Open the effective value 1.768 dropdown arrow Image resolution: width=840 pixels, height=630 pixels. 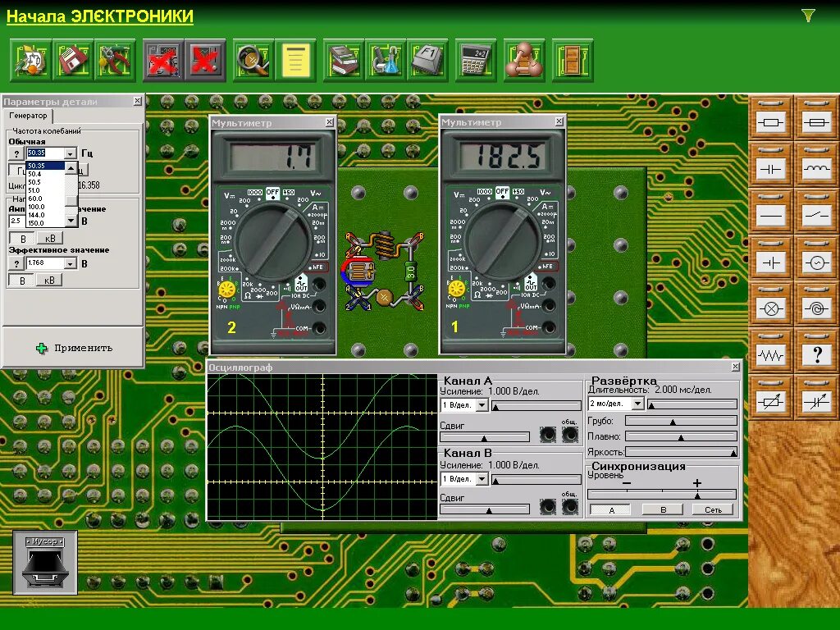71,263
